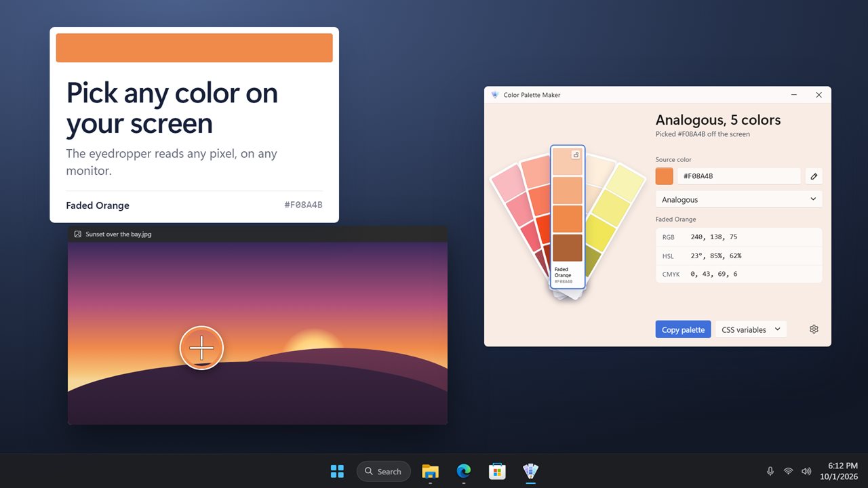Click the orange color banner above 'Pick any color' heading

click(x=194, y=48)
